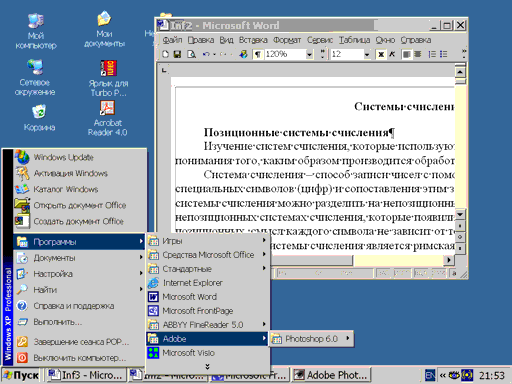Save the Inf2 document with the floppy icon
This screenshot has width=512, height=384.
coord(178,54)
